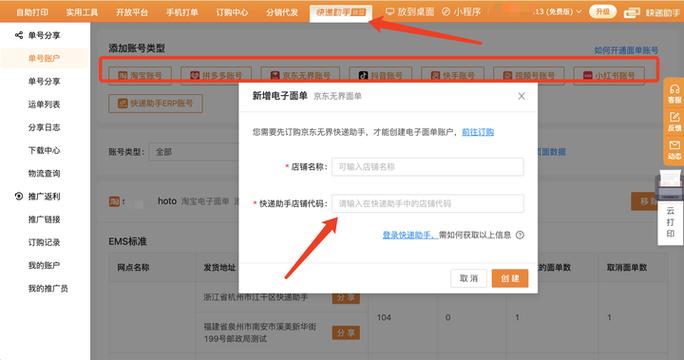Add a 快递助手ERP账号 account
Image resolution: width=684 pixels, height=360 pixels.
pos(155,103)
